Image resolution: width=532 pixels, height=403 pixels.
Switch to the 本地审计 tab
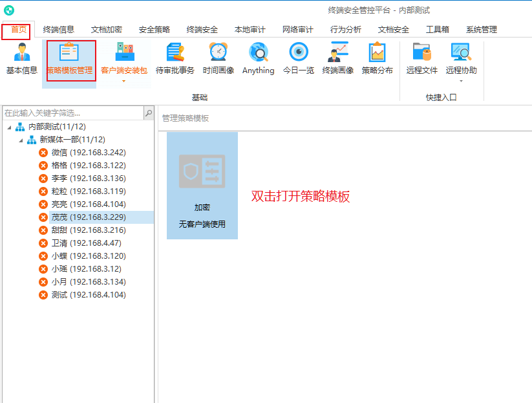[x=250, y=30]
